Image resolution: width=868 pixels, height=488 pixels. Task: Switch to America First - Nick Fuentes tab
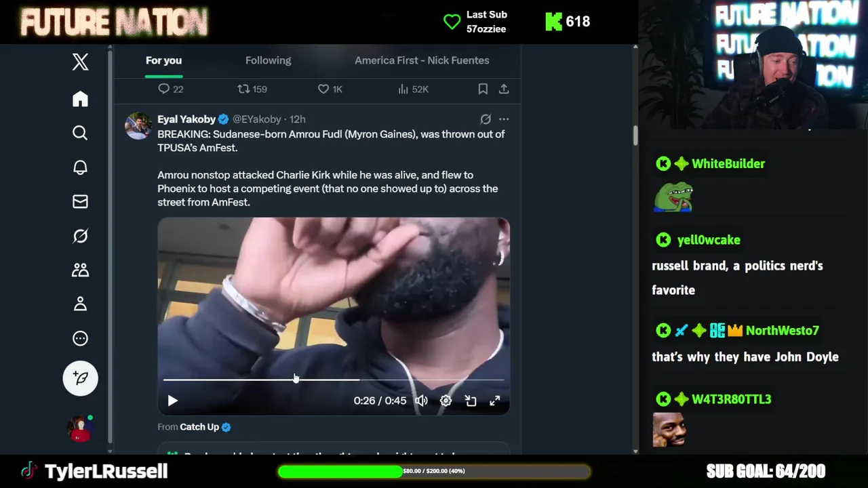[x=422, y=60]
